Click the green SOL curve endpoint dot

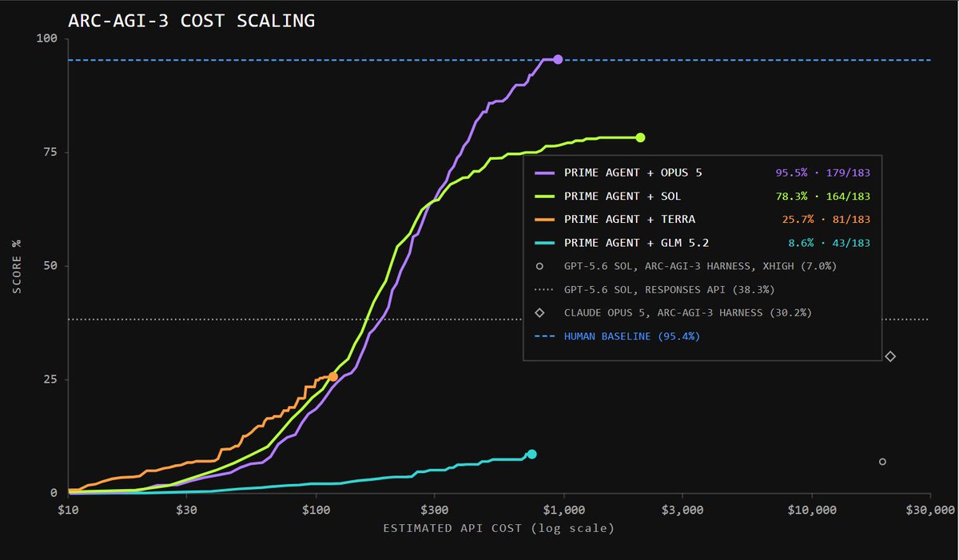(640, 137)
